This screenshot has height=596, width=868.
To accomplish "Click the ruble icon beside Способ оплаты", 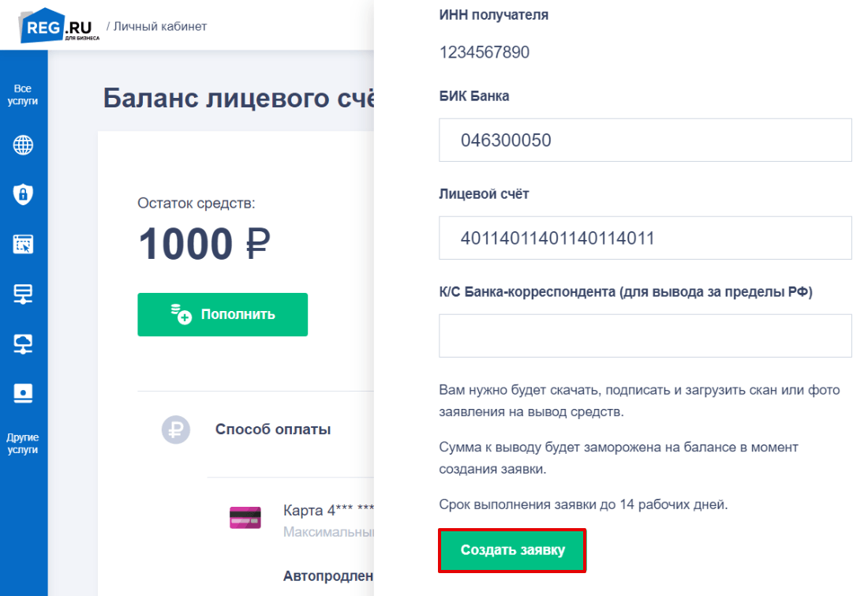I will point(176,429).
